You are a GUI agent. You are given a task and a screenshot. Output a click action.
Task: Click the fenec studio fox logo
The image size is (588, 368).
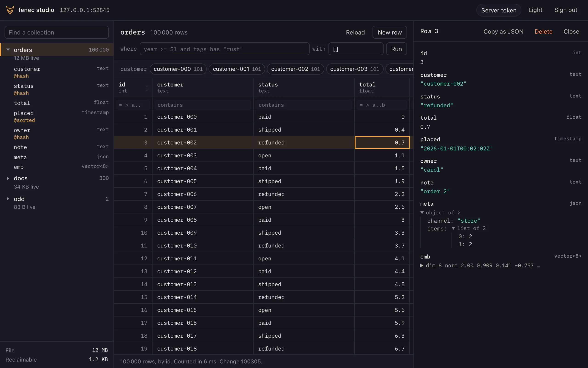[10, 10]
